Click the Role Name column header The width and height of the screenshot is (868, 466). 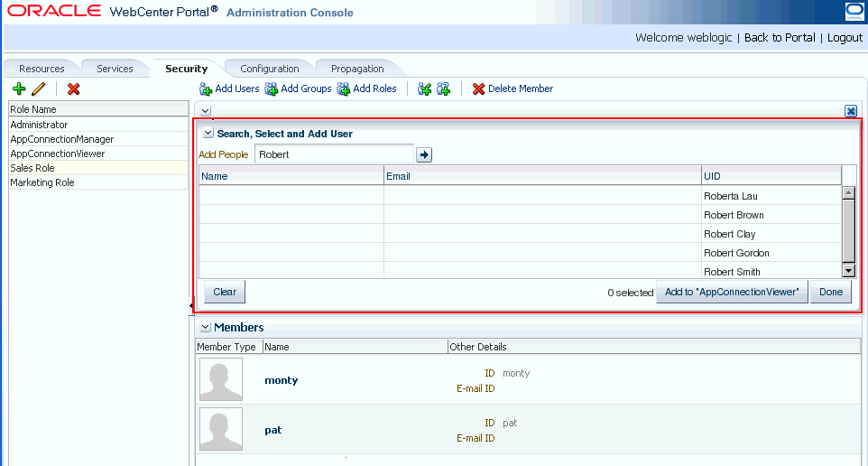pyautogui.click(x=98, y=109)
